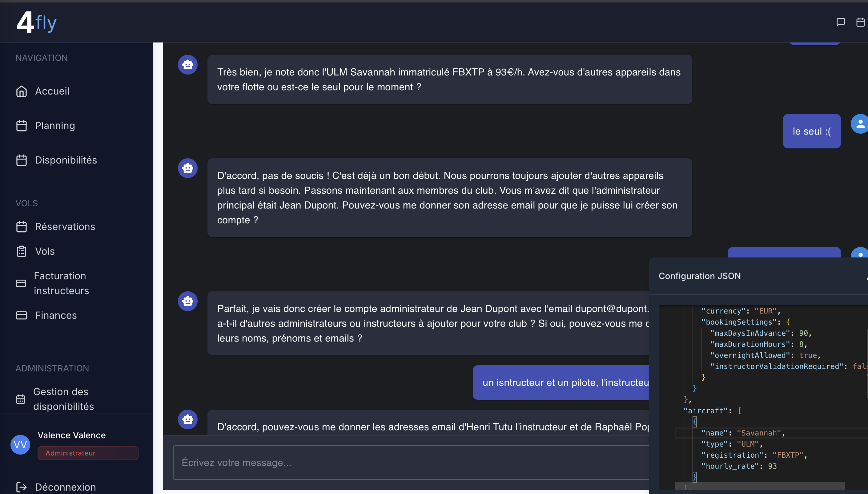Viewport: 868px width, 494px height.
Task: Click the Facturation instructeurs card icon
Action: pyautogui.click(x=21, y=283)
